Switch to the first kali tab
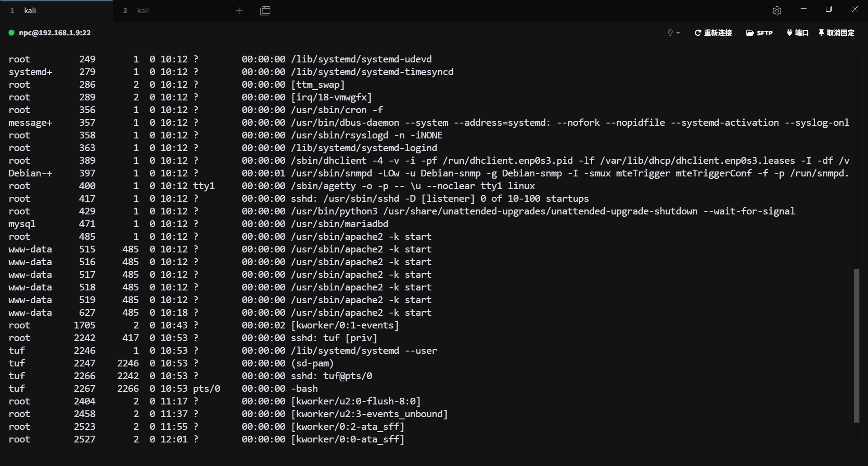 pyautogui.click(x=30, y=10)
